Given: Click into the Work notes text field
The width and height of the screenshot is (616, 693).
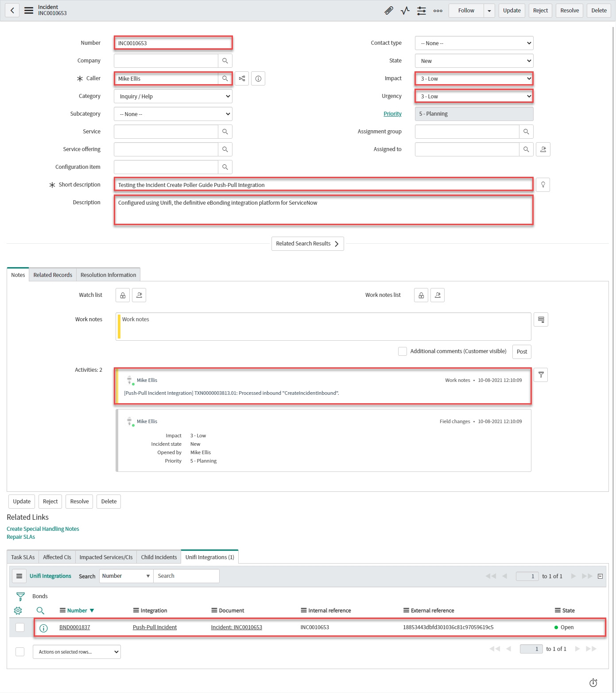Looking at the screenshot, I should 323,327.
